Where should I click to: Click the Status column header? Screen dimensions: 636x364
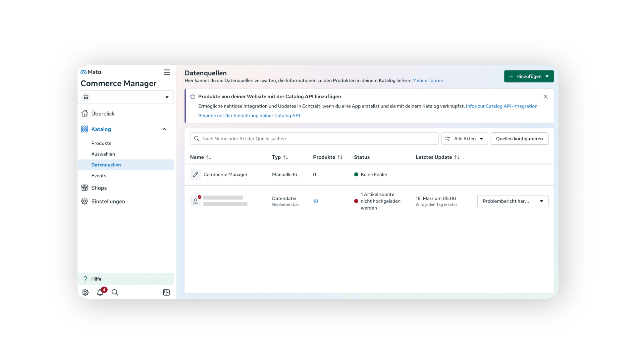(362, 157)
